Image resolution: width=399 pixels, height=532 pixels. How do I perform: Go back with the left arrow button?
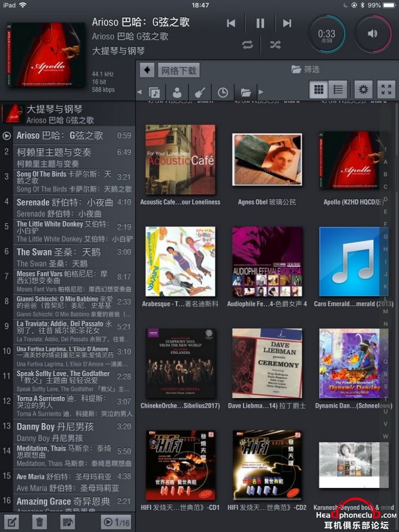coord(147,70)
